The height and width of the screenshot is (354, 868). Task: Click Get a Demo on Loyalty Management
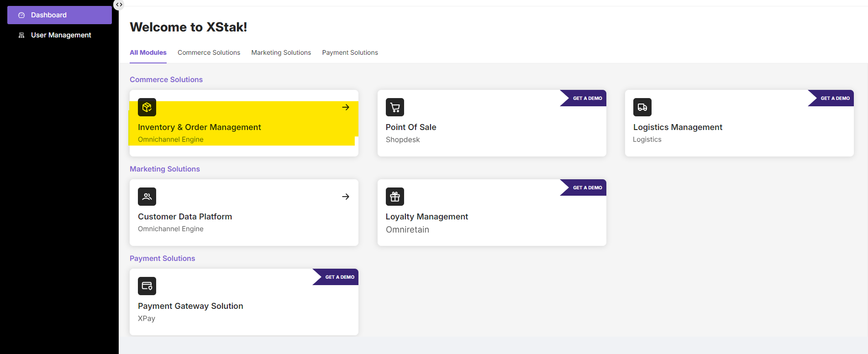click(587, 187)
